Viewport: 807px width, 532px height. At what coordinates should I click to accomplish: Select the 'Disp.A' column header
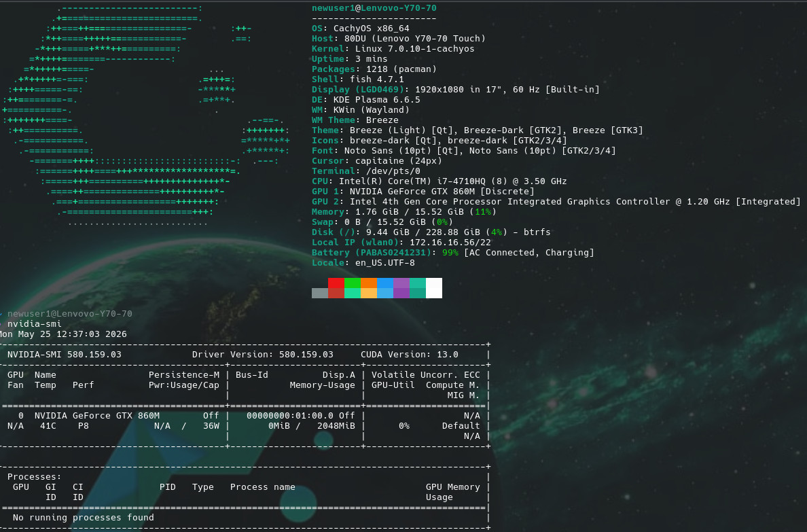coord(339,375)
